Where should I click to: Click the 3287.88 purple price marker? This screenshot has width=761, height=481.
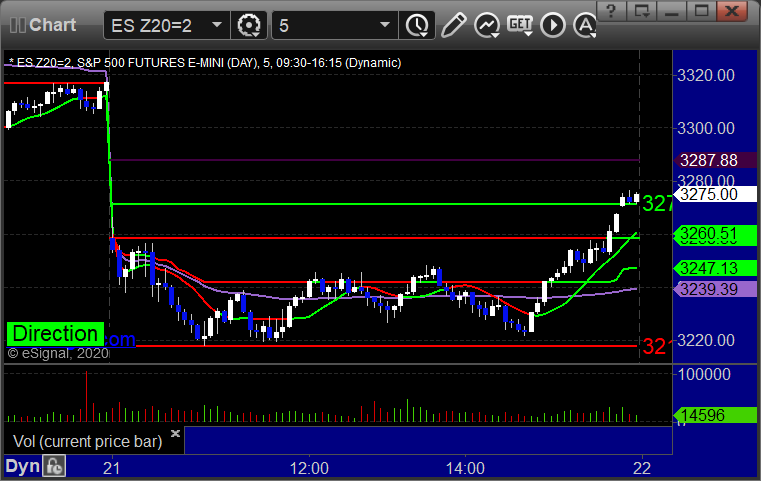714,160
